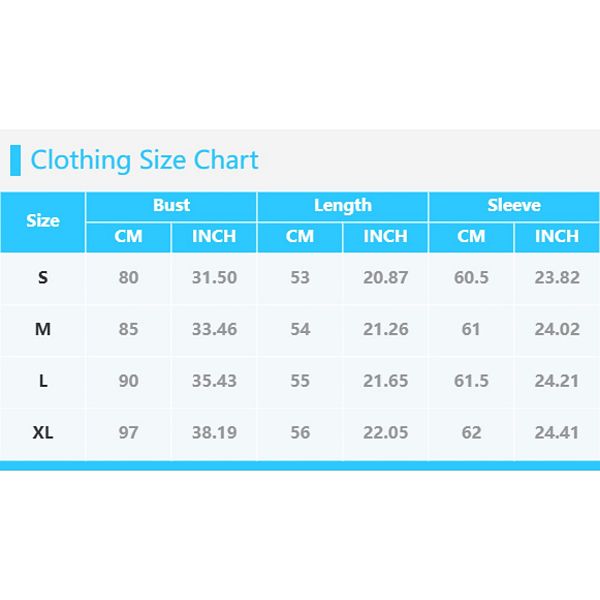Image resolution: width=600 pixels, height=600 pixels.
Task: Click the 97 bust cm value
Action: 128,433
